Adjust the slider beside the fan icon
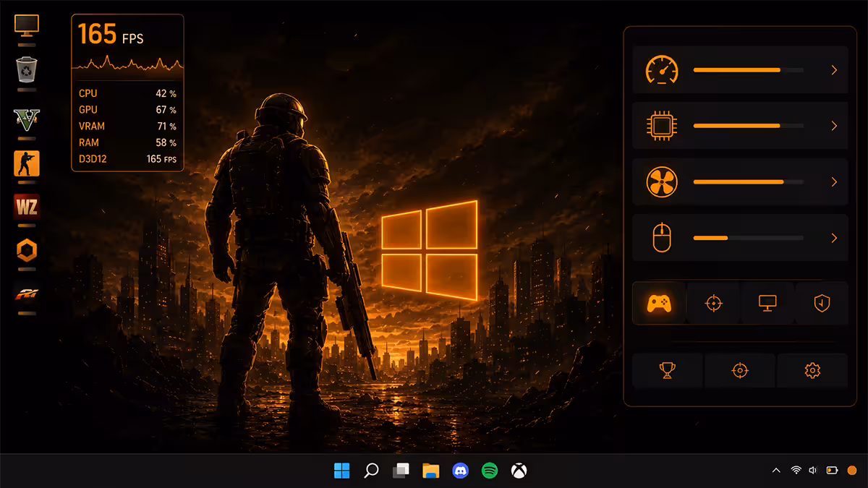The width and height of the screenshot is (868, 488). point(748,181)
